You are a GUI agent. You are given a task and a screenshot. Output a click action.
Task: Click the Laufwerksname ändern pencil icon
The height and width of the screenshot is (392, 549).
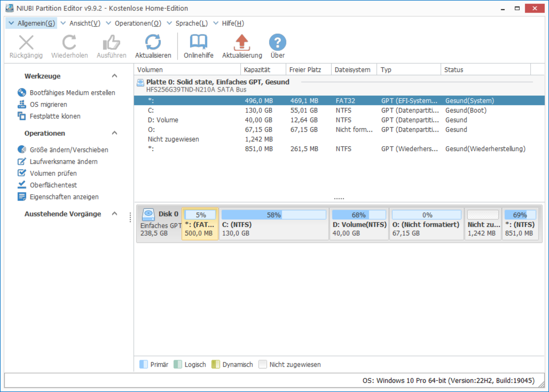pyautogui.click(x=22, y=161)
